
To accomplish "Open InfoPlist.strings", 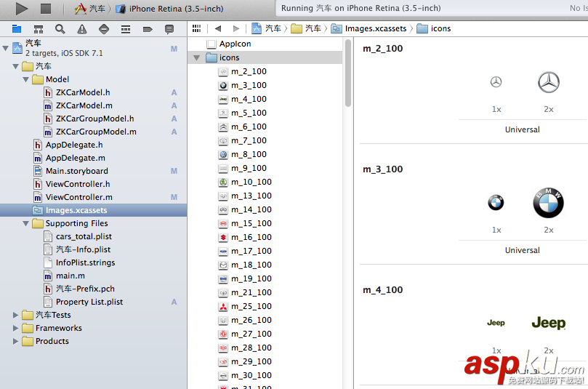I will click(x=85, y=263).
